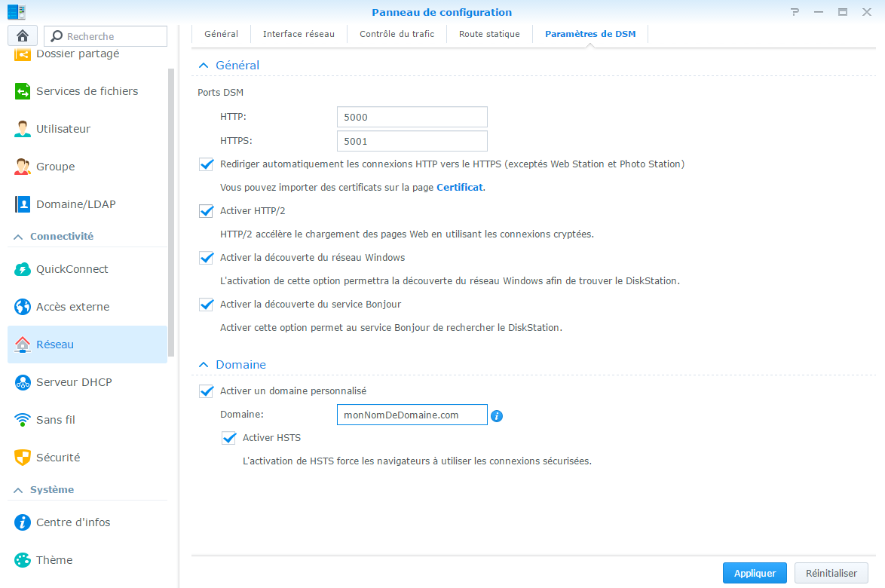Viewport: 885px width, 588px height.
Task: Collapse the Système sidebar group
Action: coord(18,490)
